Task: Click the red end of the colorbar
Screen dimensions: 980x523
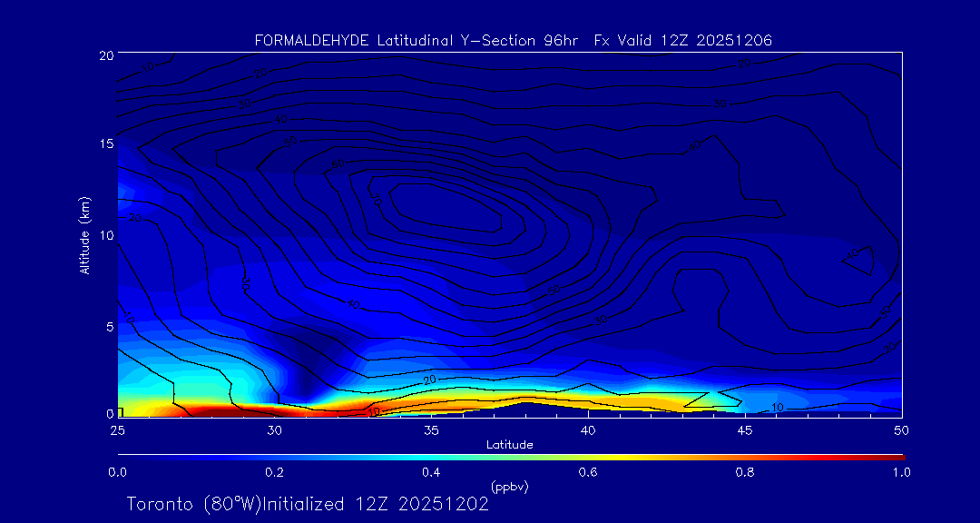Action: coord(898,456)
